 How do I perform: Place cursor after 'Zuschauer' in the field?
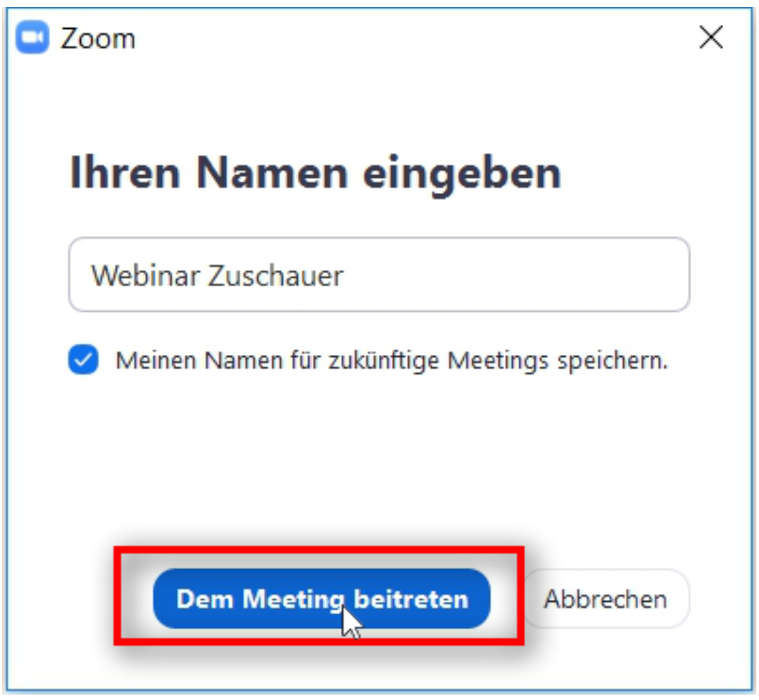pyautogui.click(x=345, y=275)
